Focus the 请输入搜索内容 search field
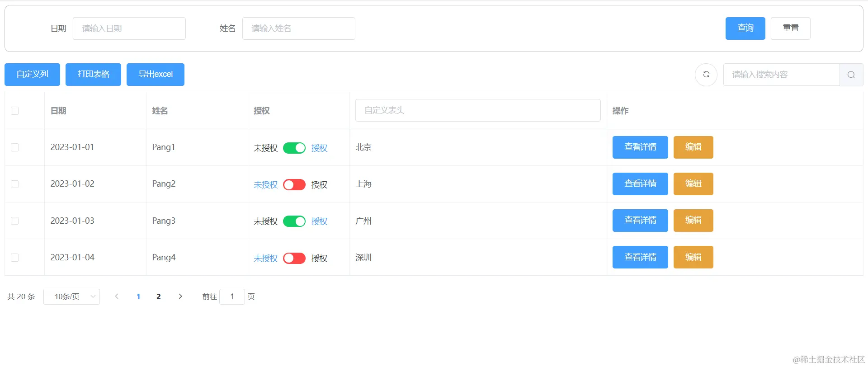 click(x=782, y=75)
